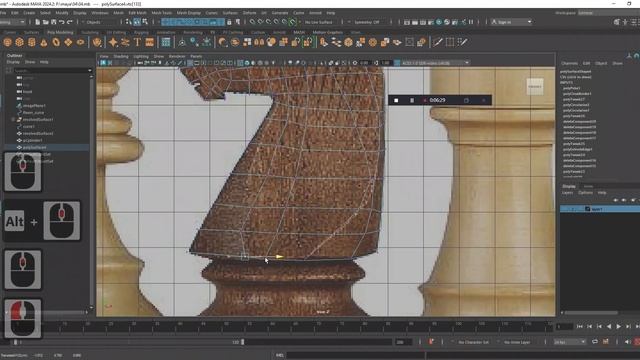The width and height of the screenshot is (640, 360).
Task: Select by hierarchy mode icon
Action: [129, 22]
